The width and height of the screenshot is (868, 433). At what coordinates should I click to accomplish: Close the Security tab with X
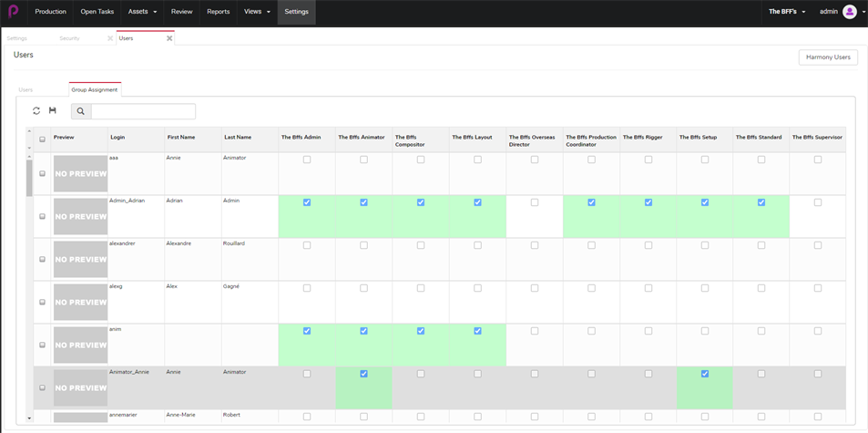click(110, 38)
